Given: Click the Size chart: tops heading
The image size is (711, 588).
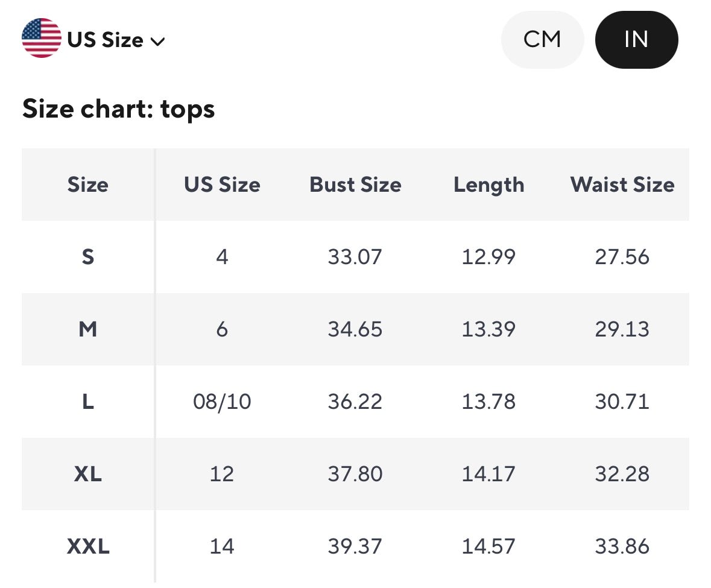Looking at the screenshot, I should 118,109.
